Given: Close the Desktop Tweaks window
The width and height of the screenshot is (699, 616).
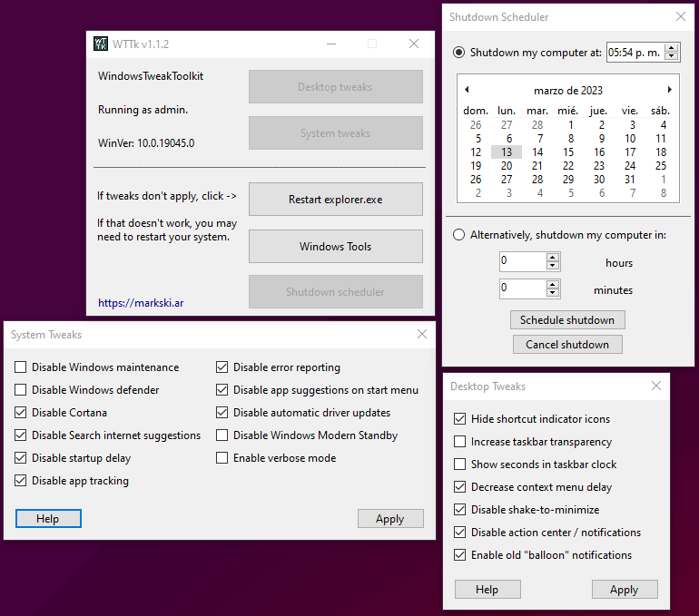Looking at the screenshot, I should (656, 386).
